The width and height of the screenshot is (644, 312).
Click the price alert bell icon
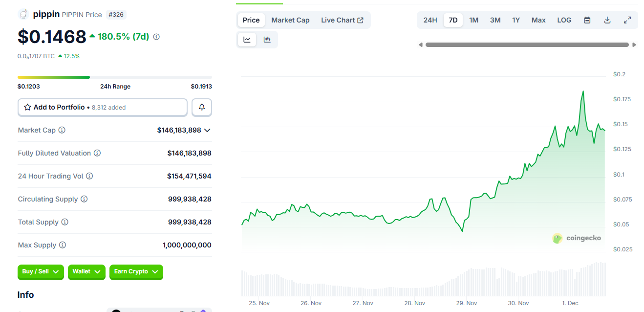tap(201, 107)
